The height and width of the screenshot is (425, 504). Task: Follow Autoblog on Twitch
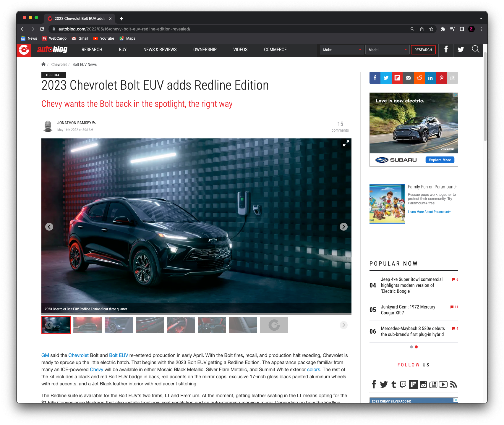click(x=403, y=384)
